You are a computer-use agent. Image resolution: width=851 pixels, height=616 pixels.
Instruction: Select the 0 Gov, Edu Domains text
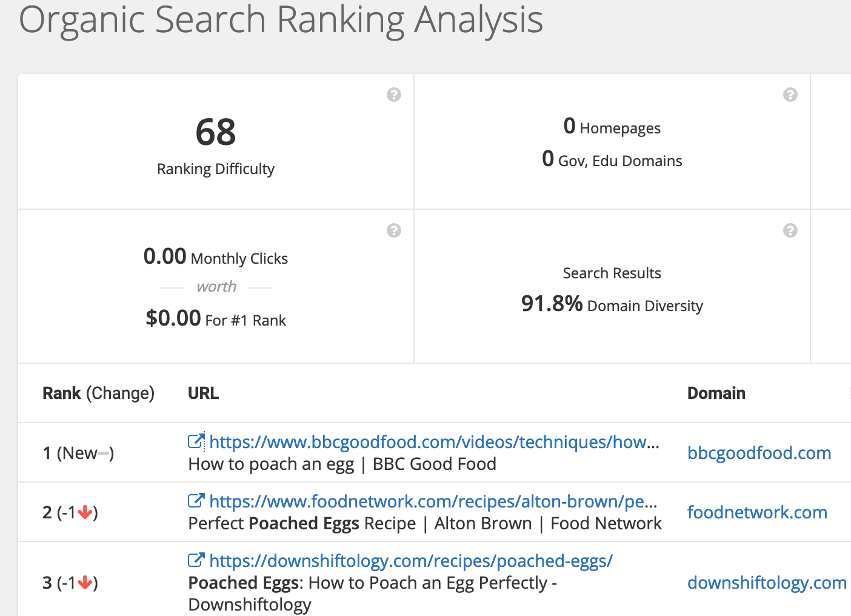(x=612, y=159)
